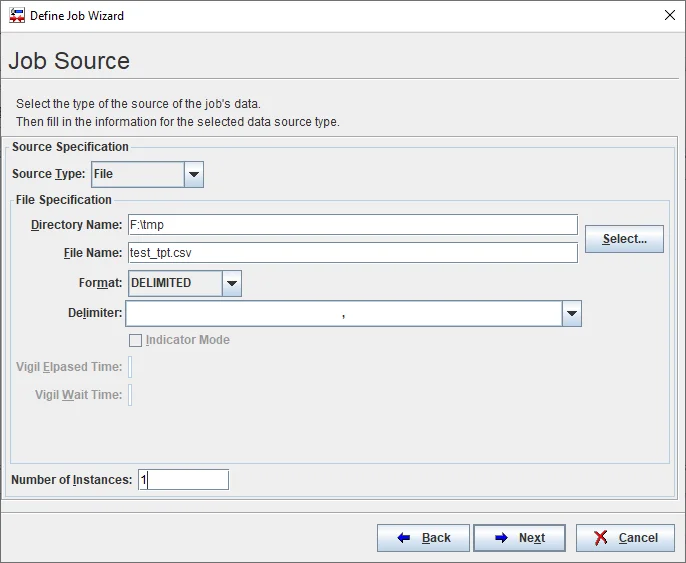The width and height of the screenshot is (686, 563).
Task: Click the blue left arrow on Back
Action: click(404, 538)
